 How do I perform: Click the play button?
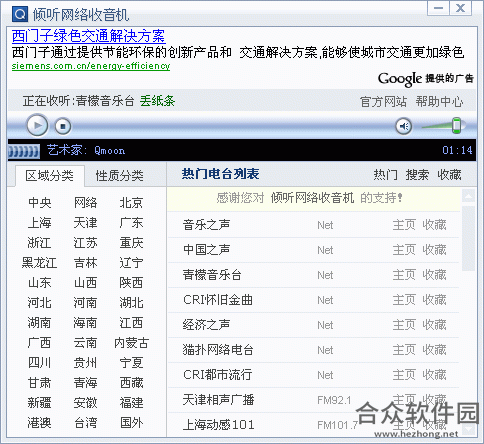tap(37, 125)
